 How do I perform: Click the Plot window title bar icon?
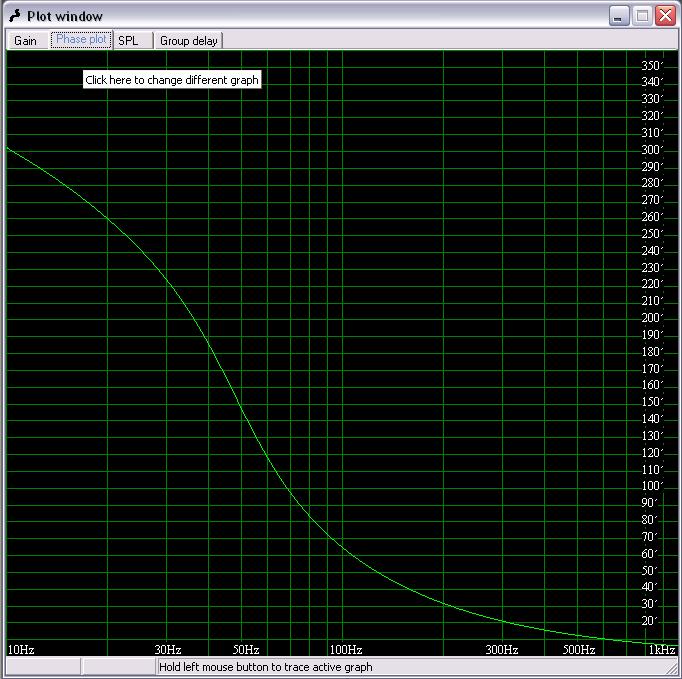(15, 16)
